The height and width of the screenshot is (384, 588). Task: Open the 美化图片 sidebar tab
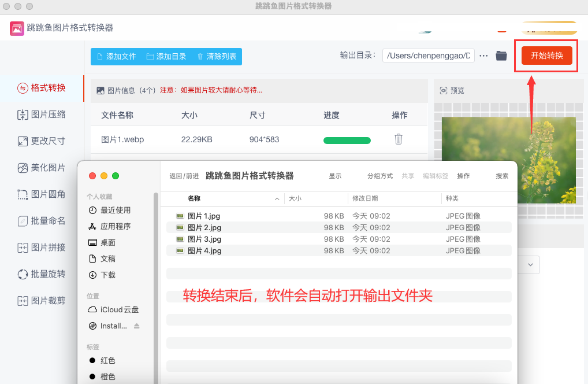42,168
